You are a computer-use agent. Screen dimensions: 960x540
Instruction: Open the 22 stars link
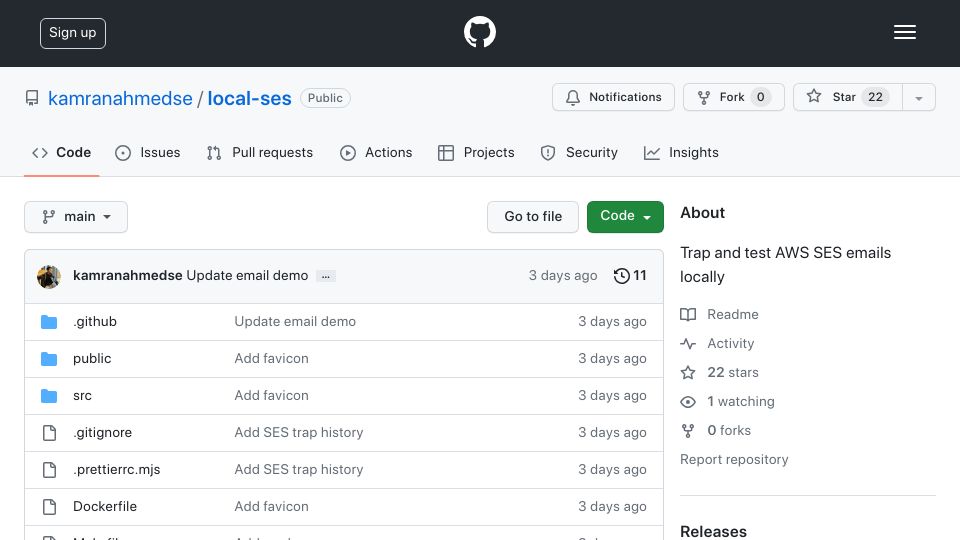coord(733,372)
